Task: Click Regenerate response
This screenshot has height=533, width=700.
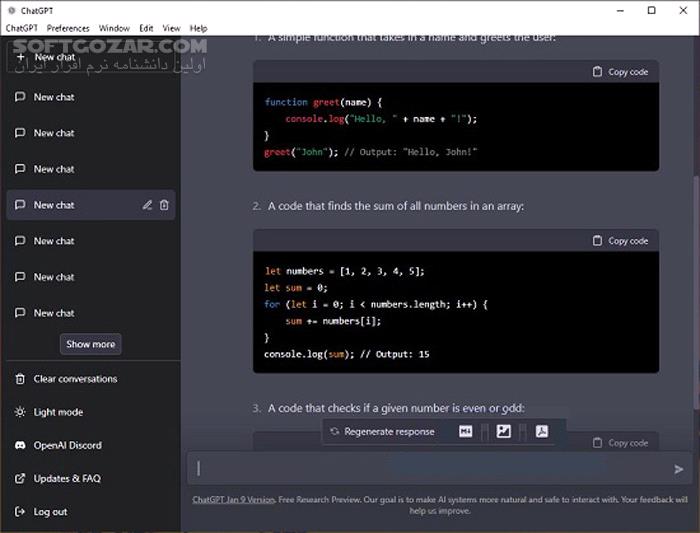Action: pos(383,432)
